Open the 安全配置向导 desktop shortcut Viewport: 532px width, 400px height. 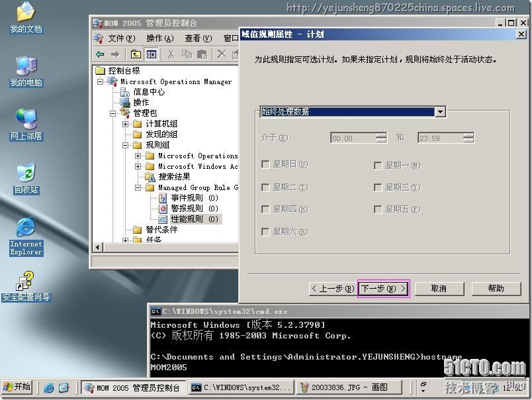click(x=26, y=287)
